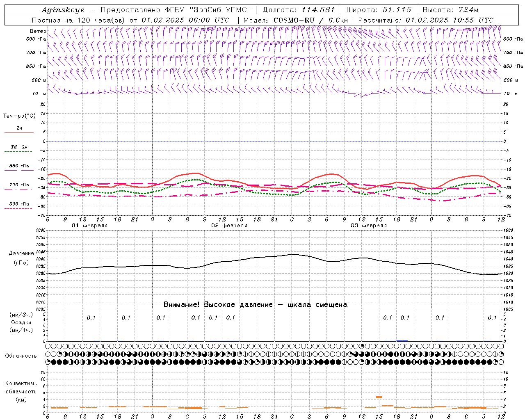The image size is (525, 420).
Task: Click the "02 февраля" date label
Action: (x=229, y=226)
